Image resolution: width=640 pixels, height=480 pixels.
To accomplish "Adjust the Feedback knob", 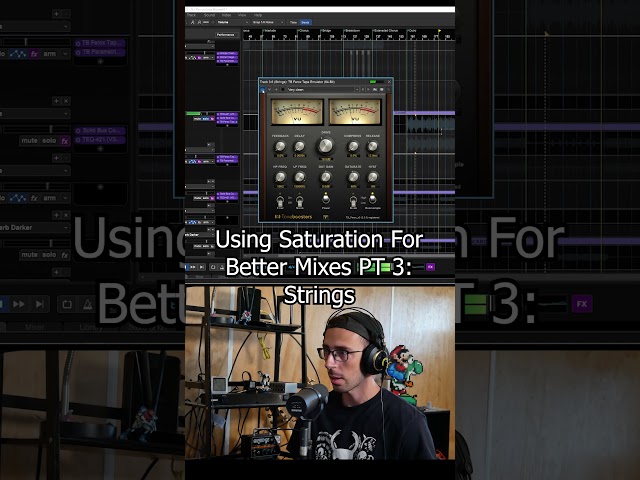I will [x=280, y=146].
